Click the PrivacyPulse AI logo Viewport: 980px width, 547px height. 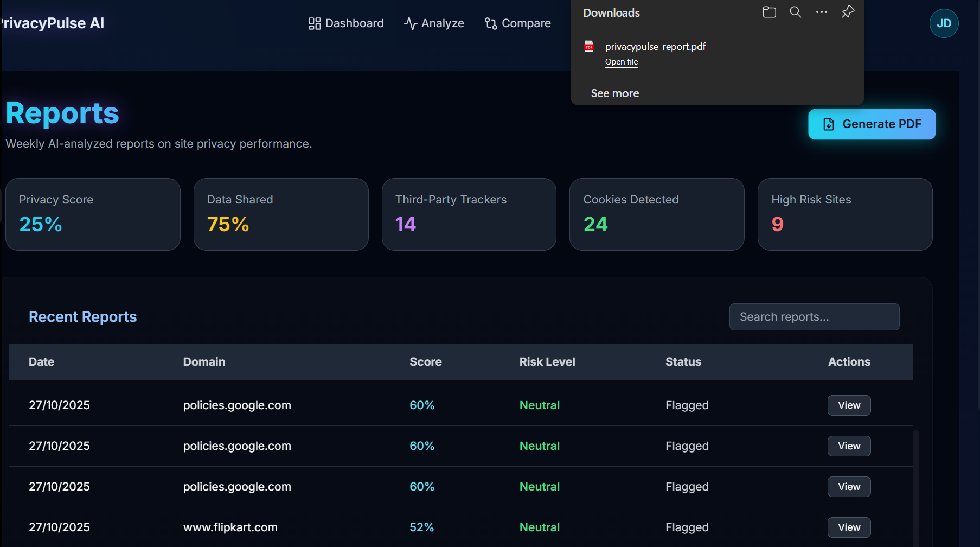click(x=53, y=23)
